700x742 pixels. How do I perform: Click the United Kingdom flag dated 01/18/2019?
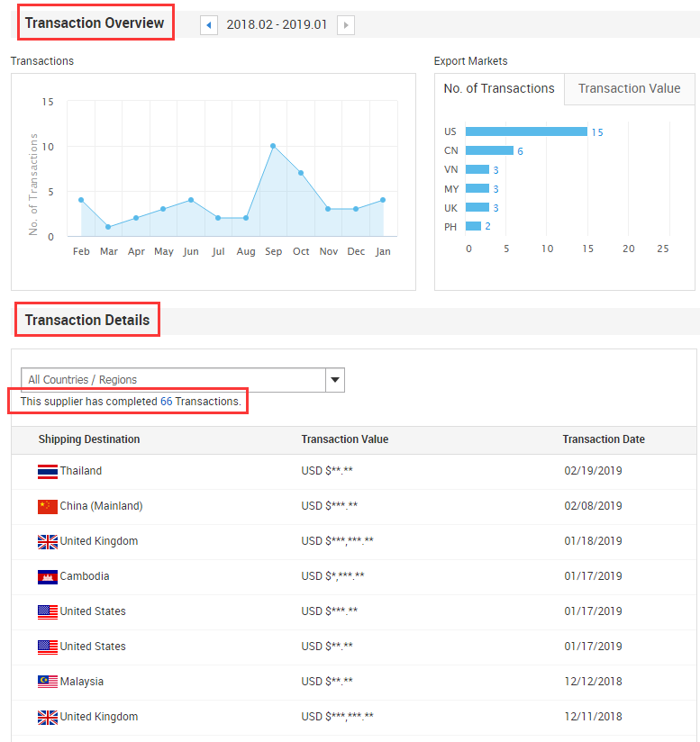click(x=48, y=541)
